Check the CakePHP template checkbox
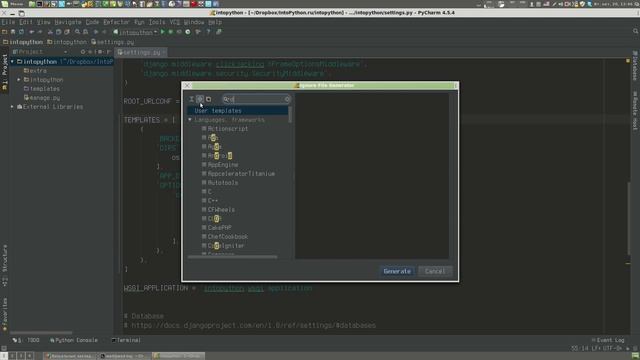This screenshot has width=640, height=360. 204,227
